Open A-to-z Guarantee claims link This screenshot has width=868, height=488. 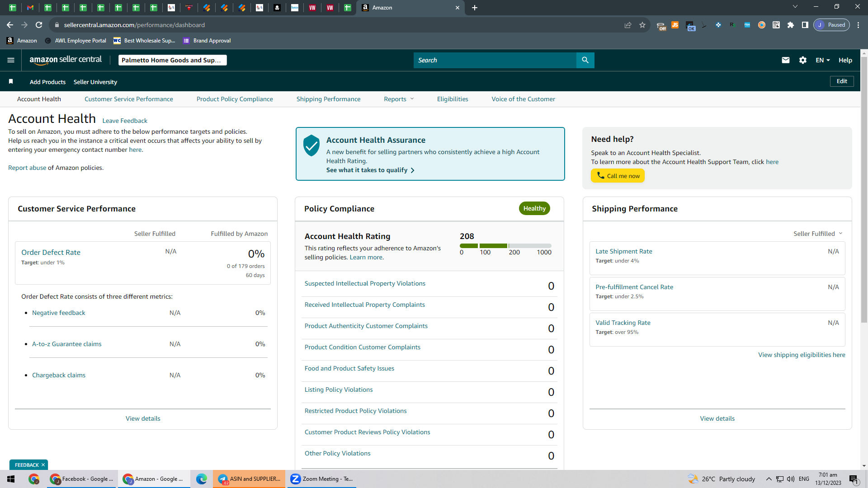67,344
